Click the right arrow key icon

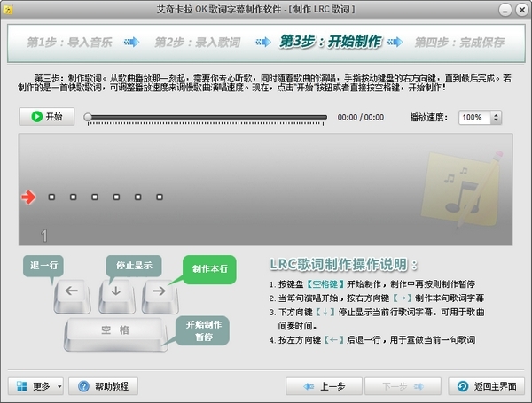click(158, 291)
